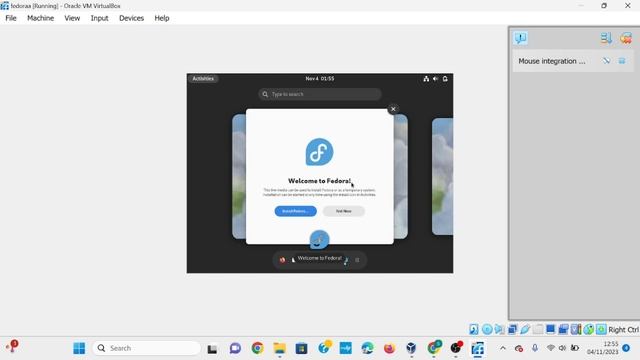Click the Windows taskbar Search box

(x=147, y=348)
